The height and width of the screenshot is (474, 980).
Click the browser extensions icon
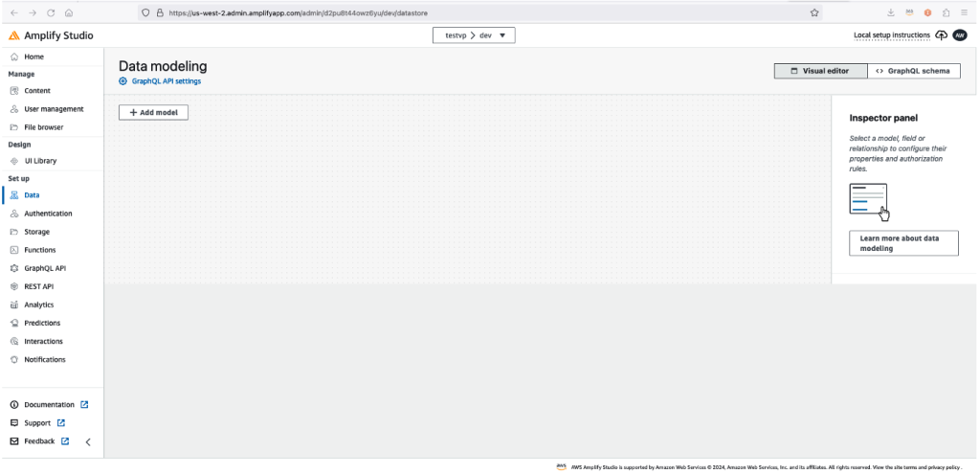pos(947,12)
